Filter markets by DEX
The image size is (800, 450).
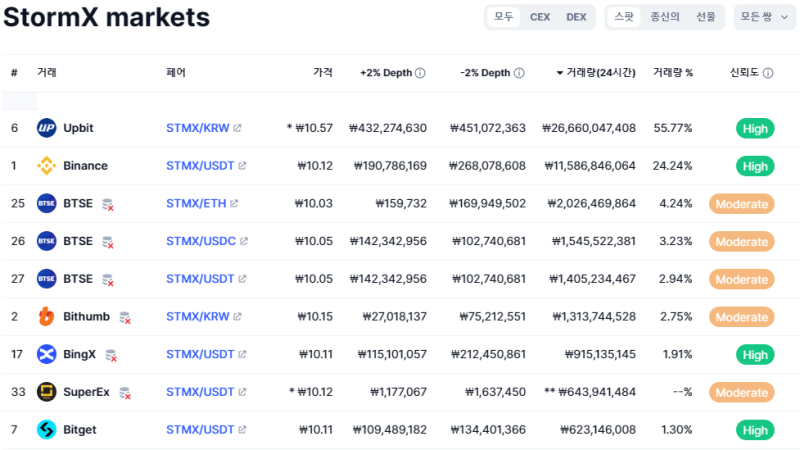(x=576, y=17)
